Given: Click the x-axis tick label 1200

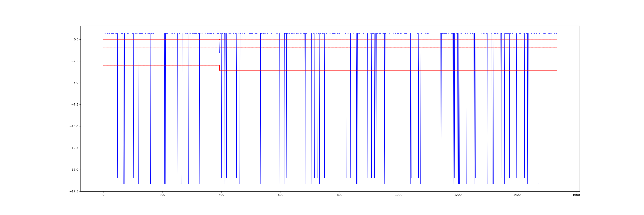Looking at the screenshot, I should pos(458,195).
